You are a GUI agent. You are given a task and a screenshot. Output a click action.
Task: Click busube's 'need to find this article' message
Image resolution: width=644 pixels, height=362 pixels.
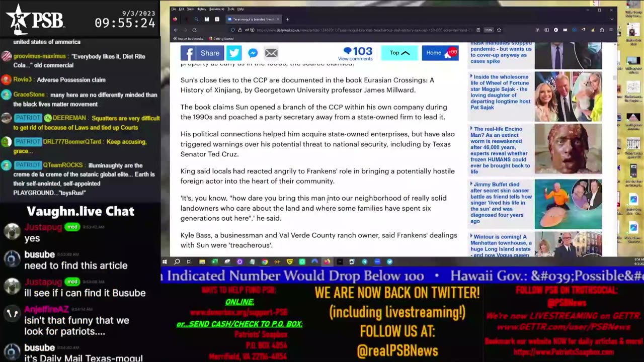click(76, 265)
